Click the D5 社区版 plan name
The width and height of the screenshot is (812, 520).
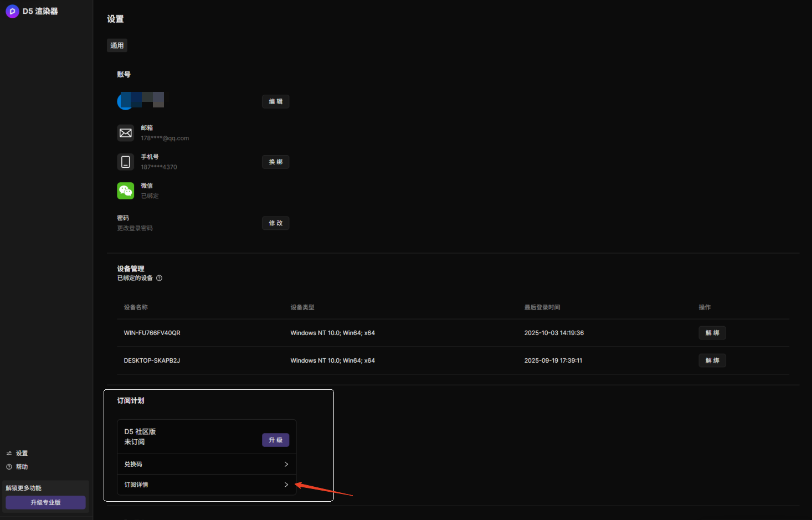click(x=140, y=431)
